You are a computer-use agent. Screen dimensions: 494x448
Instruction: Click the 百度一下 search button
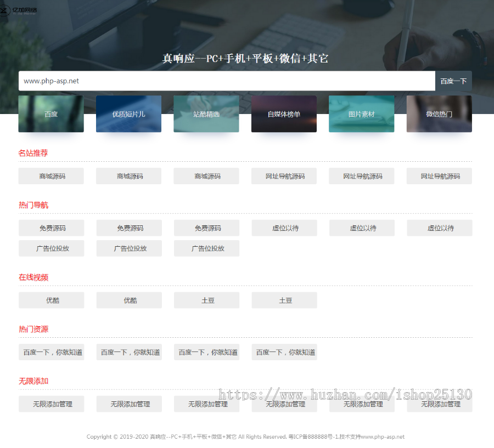pos(454,81)
